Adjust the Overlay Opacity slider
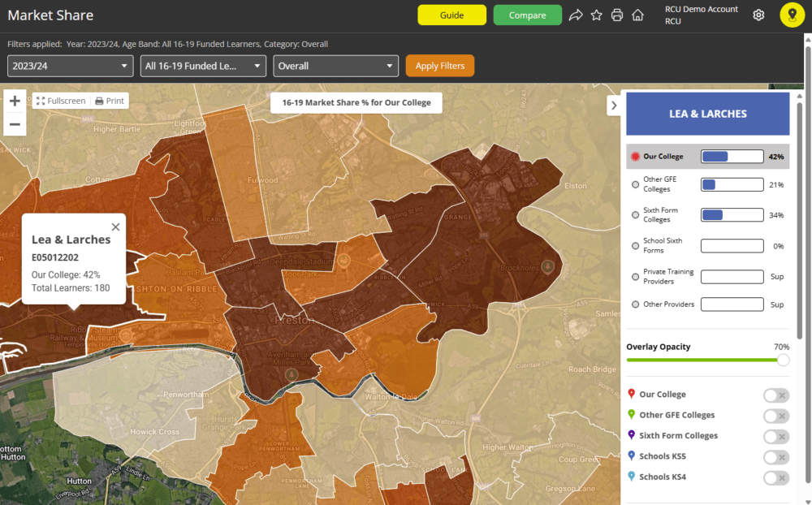Image resolution: width=812 pixels, height=505 pixels. [783, 360]
